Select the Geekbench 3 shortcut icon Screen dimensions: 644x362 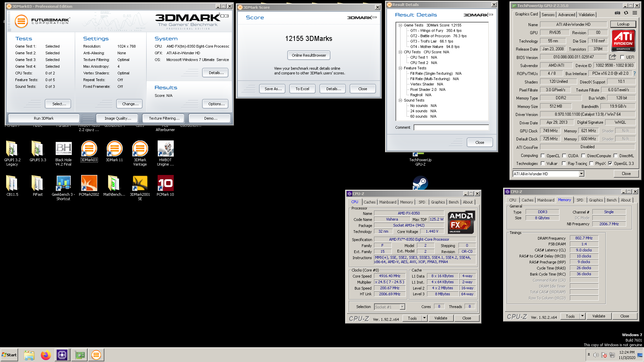[63, 188]
